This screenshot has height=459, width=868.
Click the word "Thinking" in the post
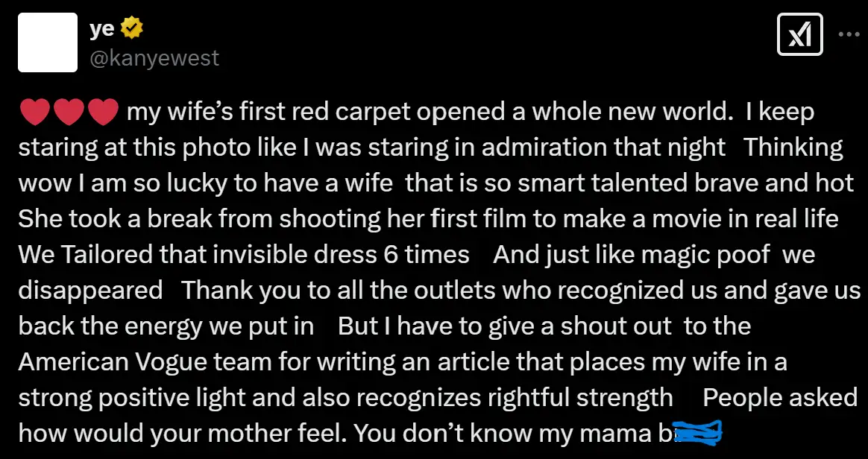793,147
